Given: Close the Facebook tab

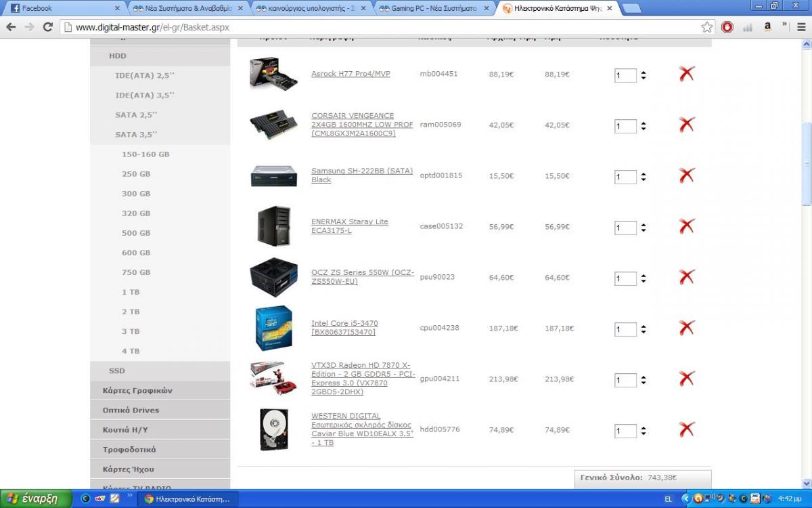Looking at the screenshot, I should (117, 9).
